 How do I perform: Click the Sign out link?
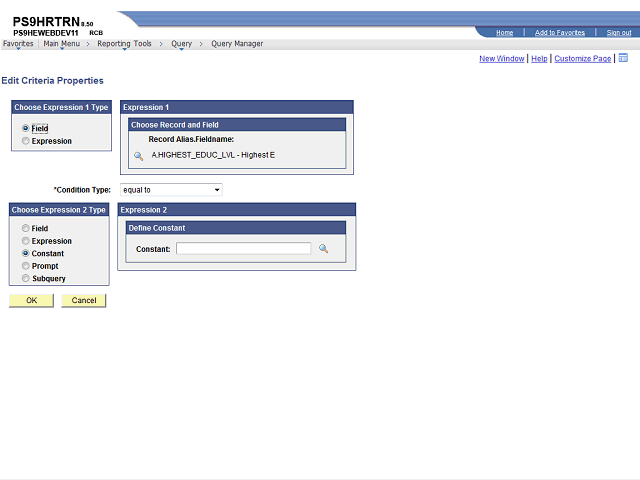pos(619,33)
